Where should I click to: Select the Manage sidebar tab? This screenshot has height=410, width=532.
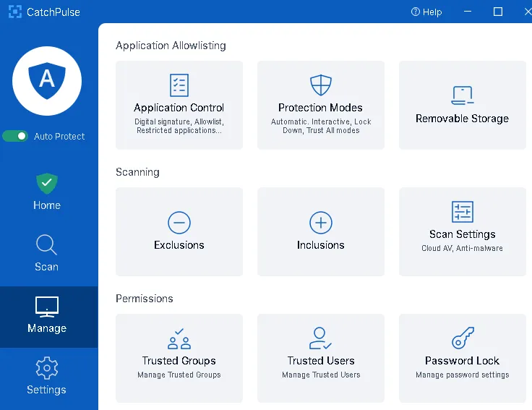tap(47, 315)
